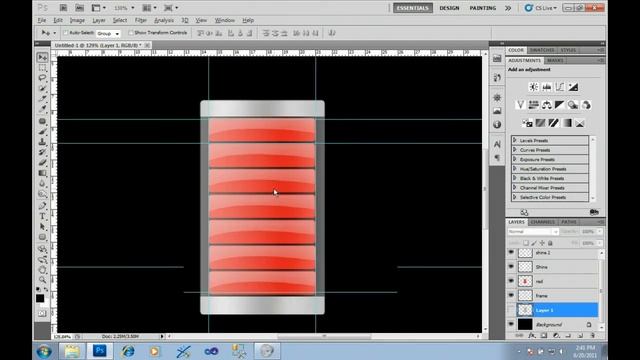Hide the red layer
The image size is (640, 360).
click(511, 281)
